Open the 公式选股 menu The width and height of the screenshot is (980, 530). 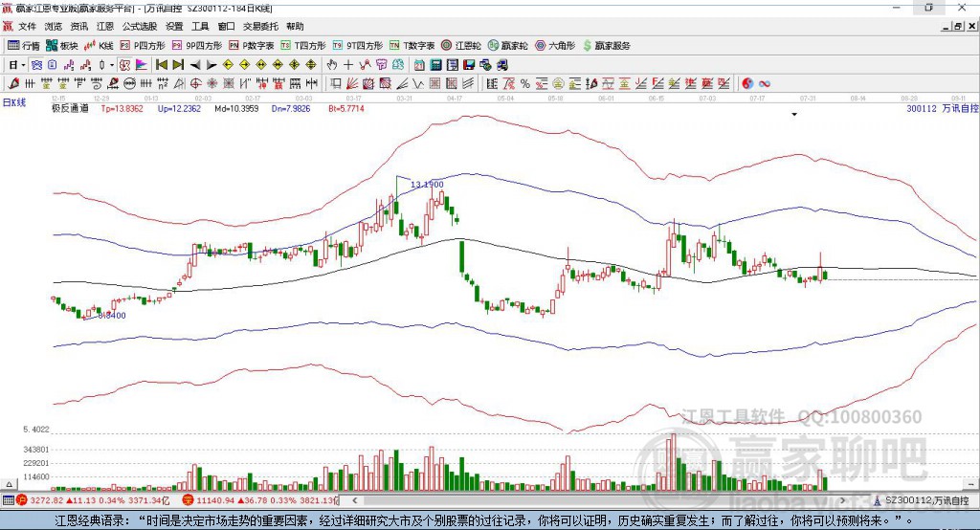140,26
